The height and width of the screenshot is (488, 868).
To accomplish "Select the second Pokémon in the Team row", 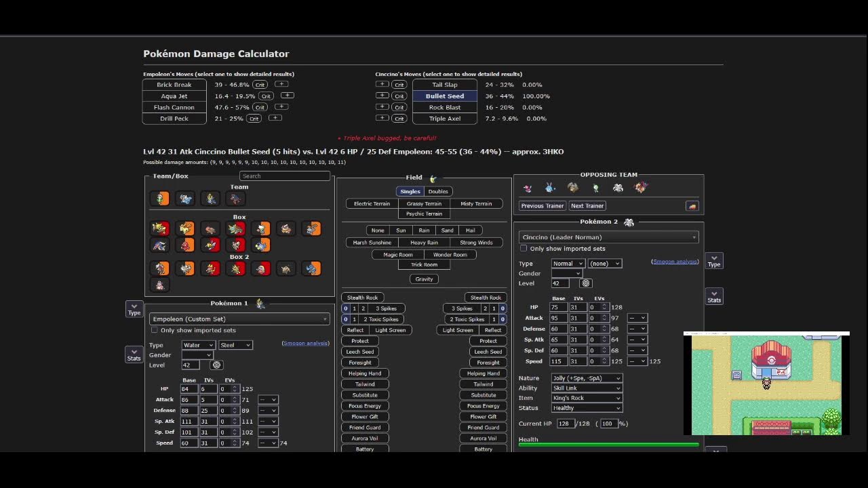I will click(186, 199).
